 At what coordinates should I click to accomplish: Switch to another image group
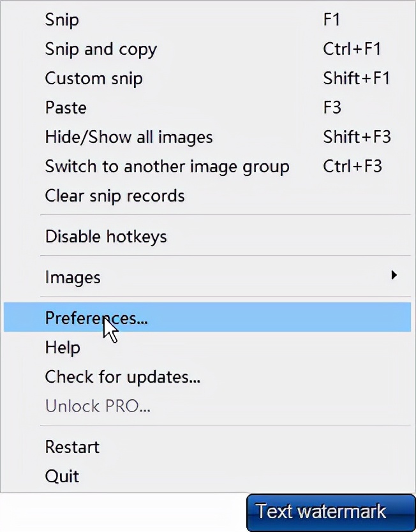(x=167, y=166)
